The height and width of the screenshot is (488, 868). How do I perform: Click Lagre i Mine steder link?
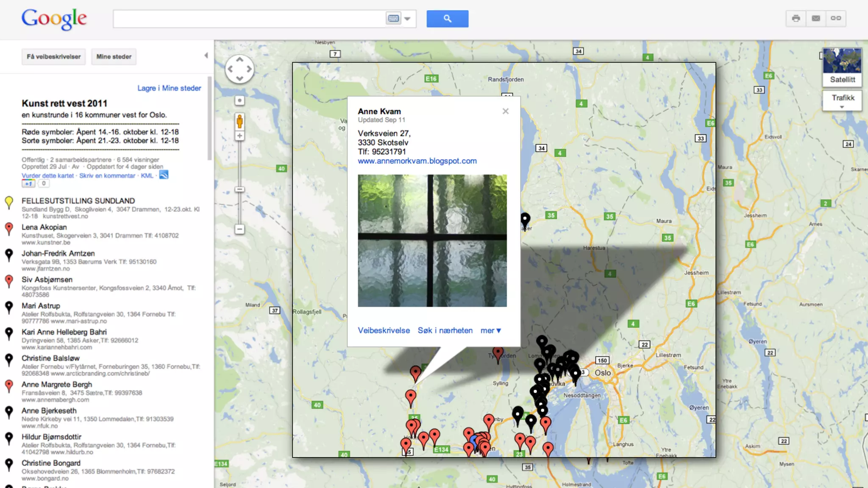point(169,88)
